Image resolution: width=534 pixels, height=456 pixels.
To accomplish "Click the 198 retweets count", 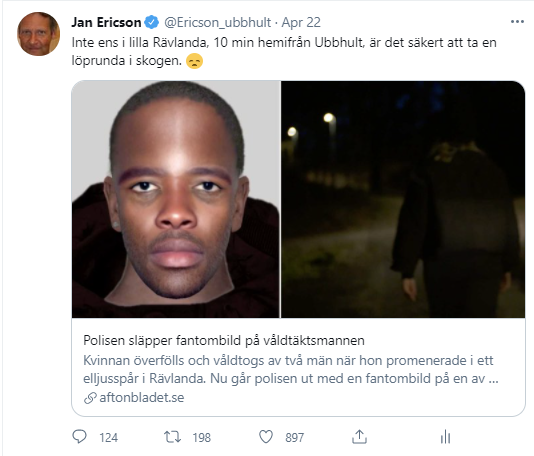I will point(202,437).
